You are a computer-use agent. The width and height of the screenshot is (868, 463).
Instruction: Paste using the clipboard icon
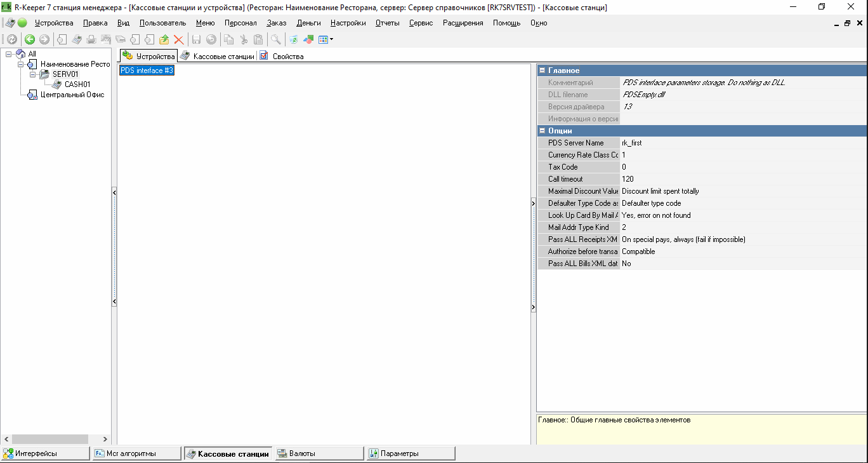point(258,39)
